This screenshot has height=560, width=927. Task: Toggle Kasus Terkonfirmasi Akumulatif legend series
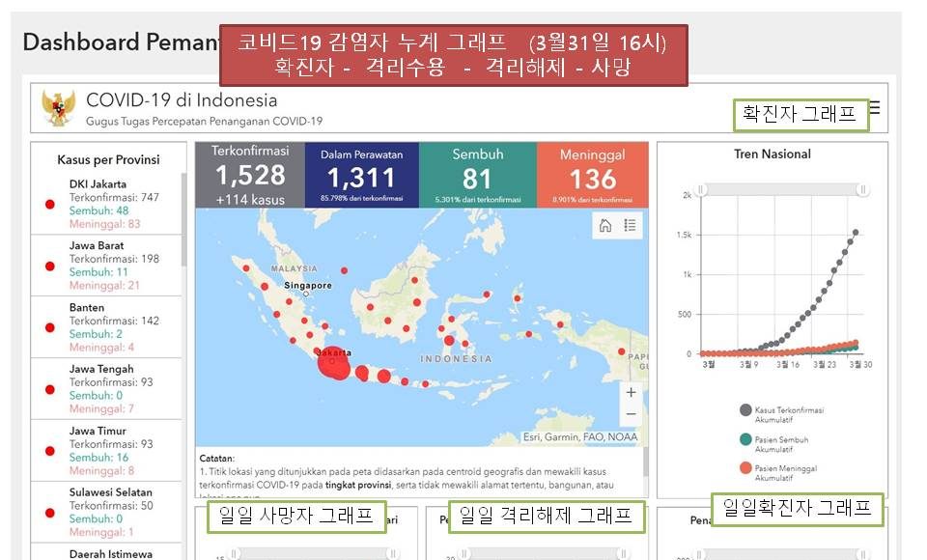[x=745, y=410]
